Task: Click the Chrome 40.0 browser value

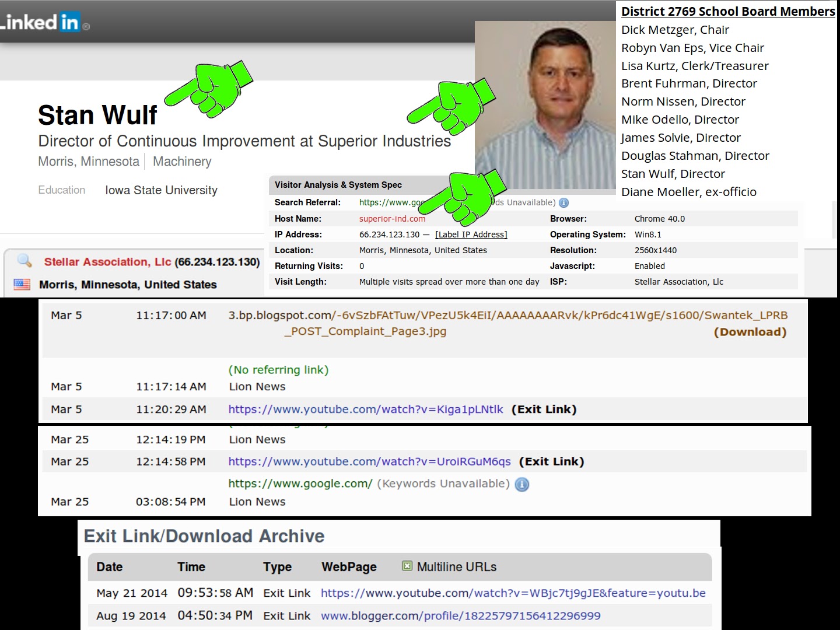Action: (x=660, y=219)
